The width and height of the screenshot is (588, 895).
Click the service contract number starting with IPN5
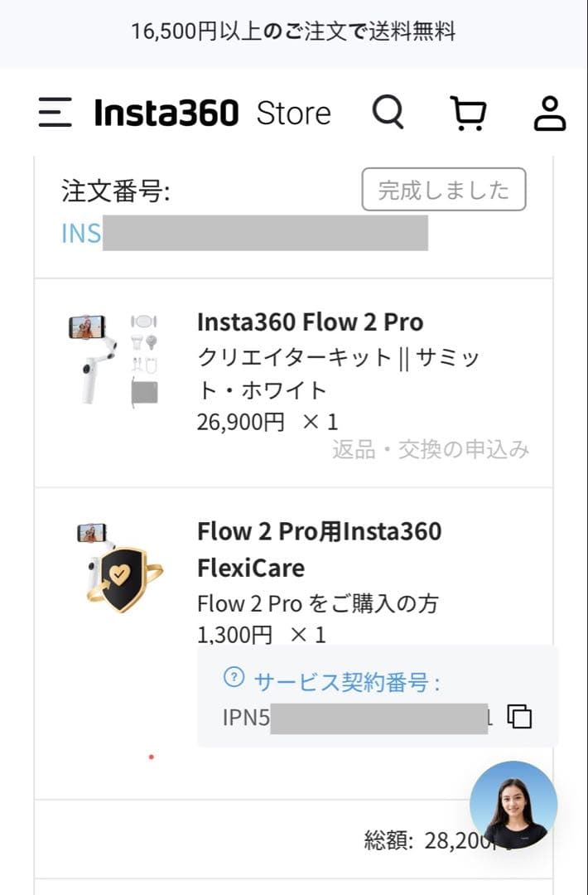coord(356,717)
